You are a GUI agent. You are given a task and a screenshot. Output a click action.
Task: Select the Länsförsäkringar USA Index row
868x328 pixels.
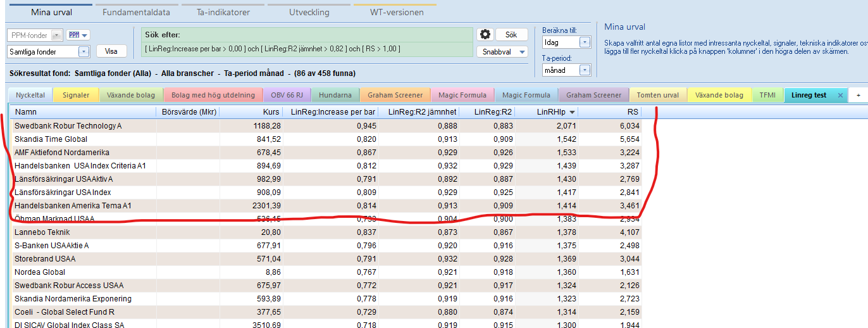326,192
